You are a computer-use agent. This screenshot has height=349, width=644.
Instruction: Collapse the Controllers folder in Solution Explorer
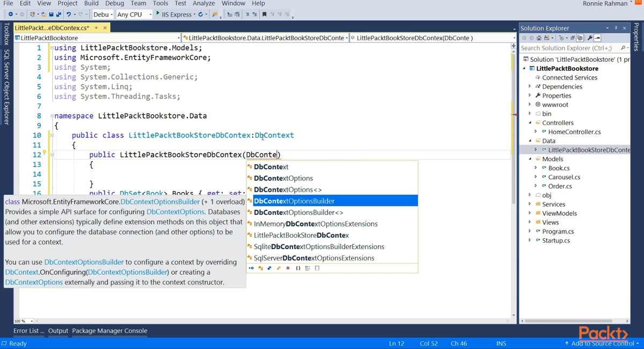(530, 122)
